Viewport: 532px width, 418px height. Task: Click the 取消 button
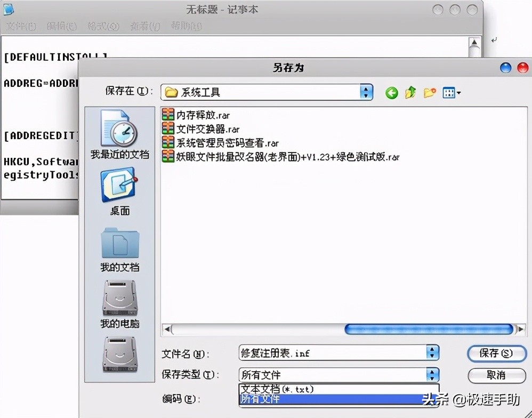tap(496, 376)
